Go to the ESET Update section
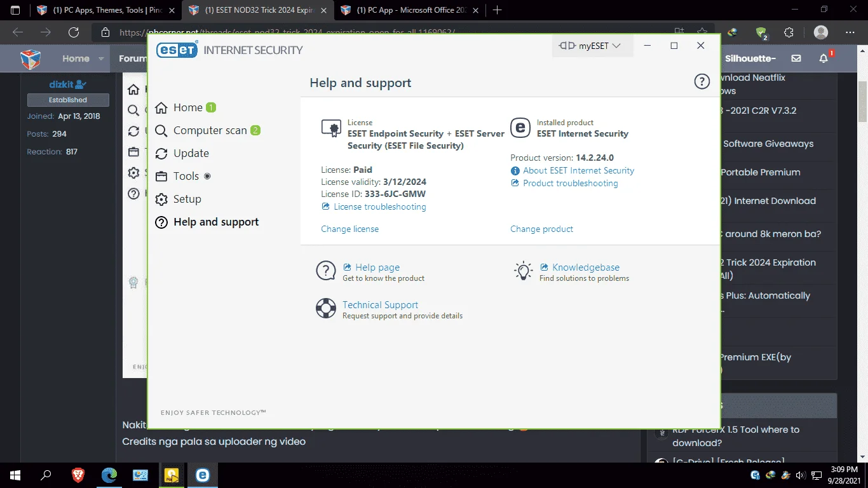 pyautogui.click(x=191, y=153)
